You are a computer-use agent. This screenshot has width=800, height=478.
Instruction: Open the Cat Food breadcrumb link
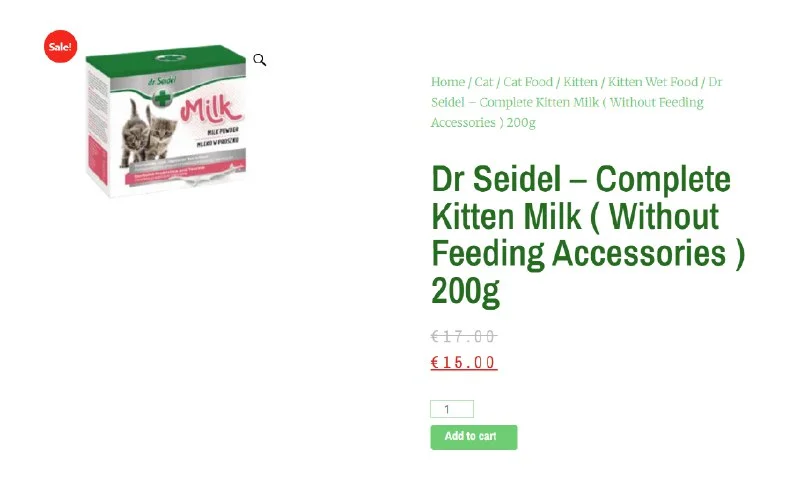(x=528, y=82)
